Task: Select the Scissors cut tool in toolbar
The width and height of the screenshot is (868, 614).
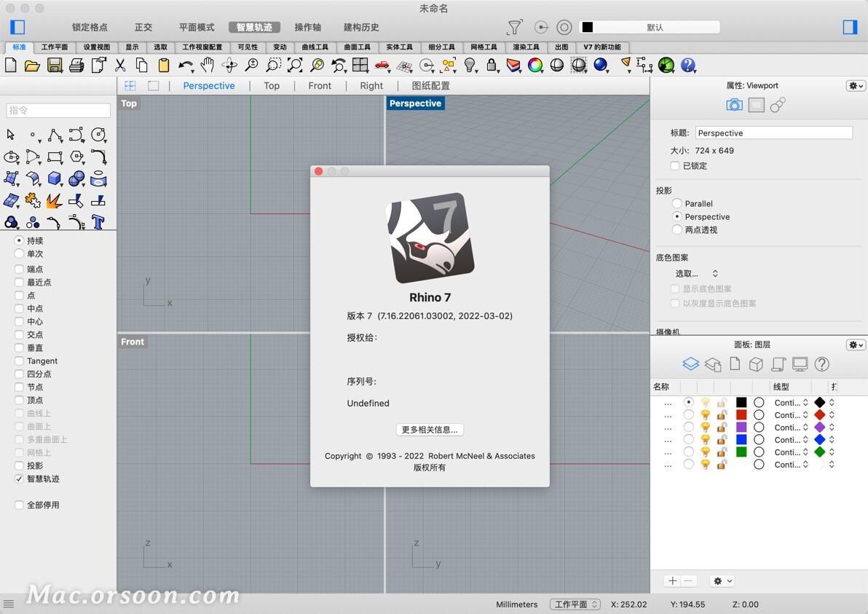Action: point(119,65)
